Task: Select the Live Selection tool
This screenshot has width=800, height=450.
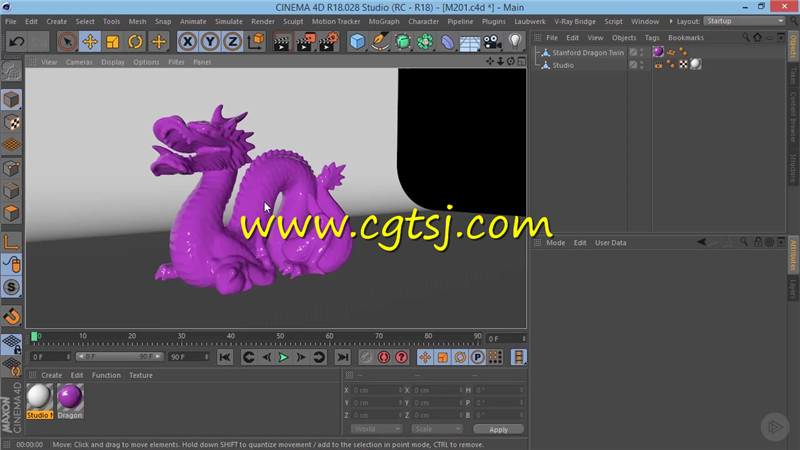Action: point(67,41)
